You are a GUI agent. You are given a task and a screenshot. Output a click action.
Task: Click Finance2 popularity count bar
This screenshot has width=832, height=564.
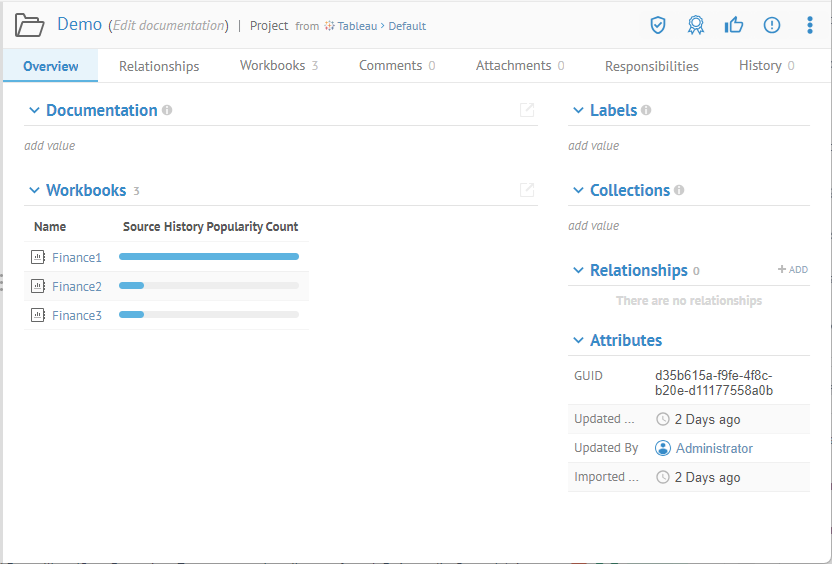(208, 286)
